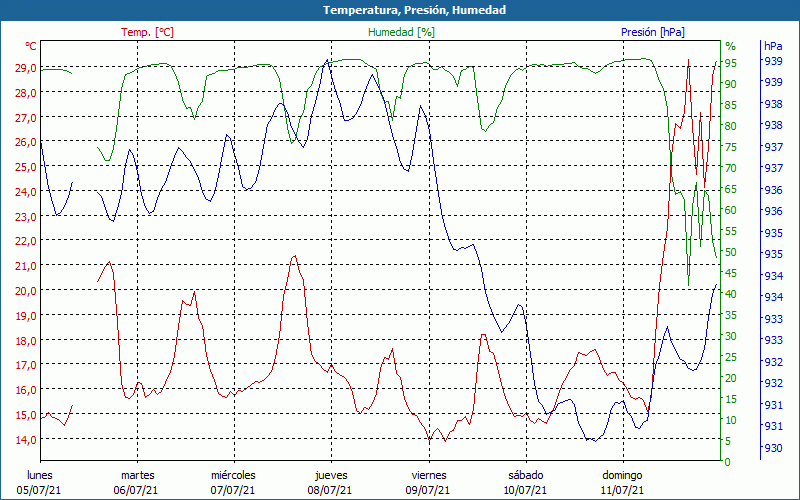Select the blue "Presión [hPa]" legend label
Screen dimensions: 800x500
653,32
